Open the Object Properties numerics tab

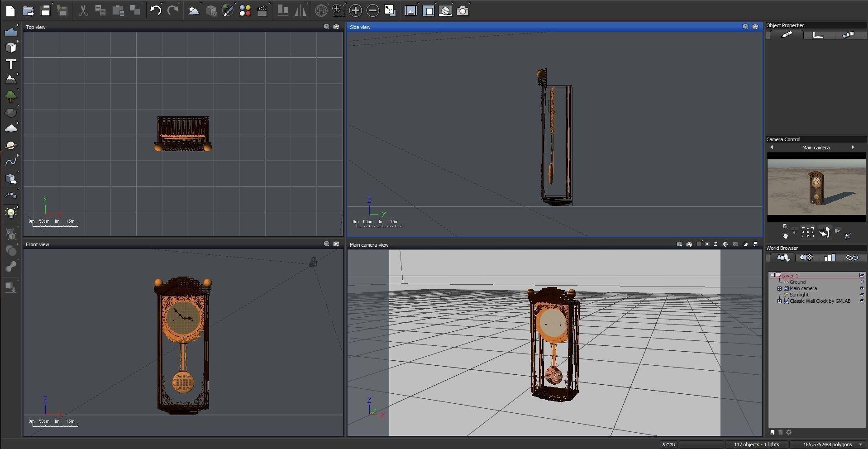coord(818,35)
